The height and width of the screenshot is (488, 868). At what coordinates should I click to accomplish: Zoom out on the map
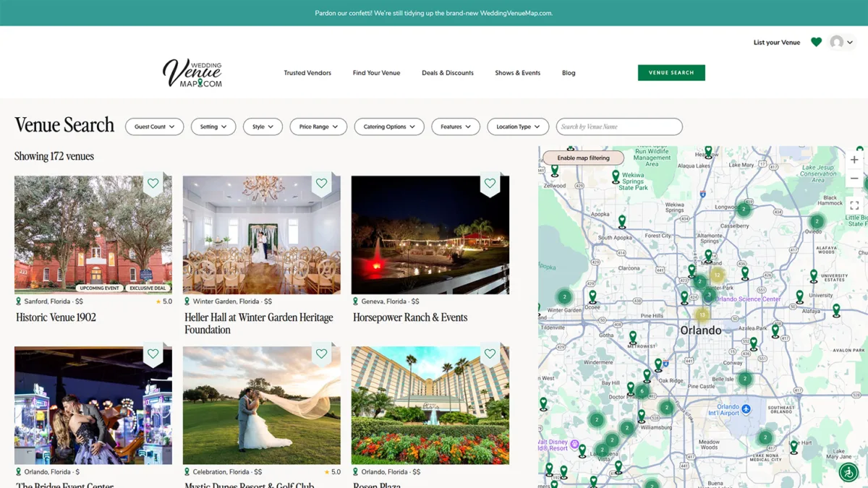[x=854, y=179]
